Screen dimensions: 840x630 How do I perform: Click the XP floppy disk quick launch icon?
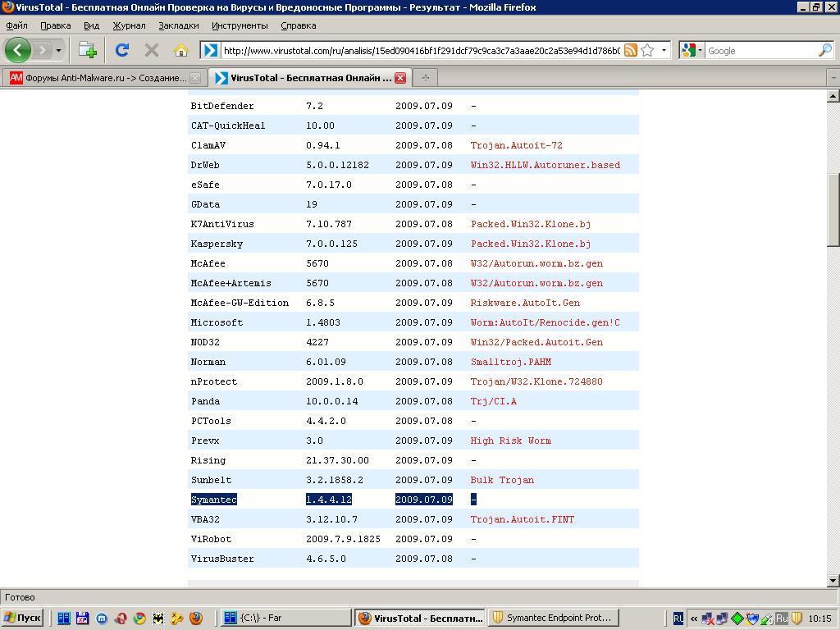pyautogui.click(x=83, y=619)
